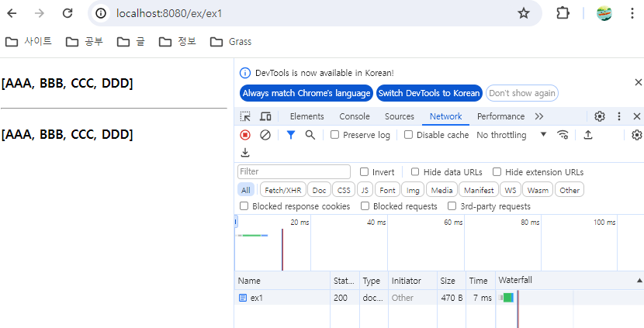Image resolution: width=644 pixels, height=328 pixels.
Task: Filter requests by WS
Action: (510, 190)
